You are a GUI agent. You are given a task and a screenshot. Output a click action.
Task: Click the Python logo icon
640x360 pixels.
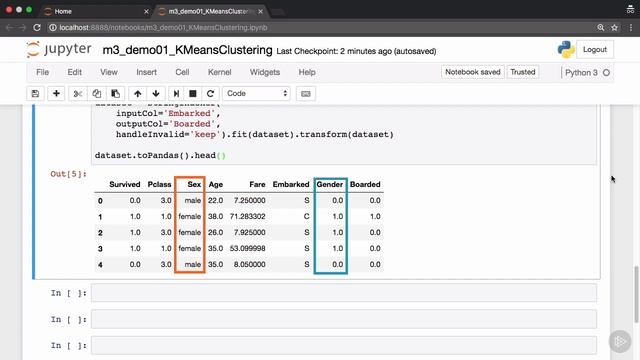566,49
